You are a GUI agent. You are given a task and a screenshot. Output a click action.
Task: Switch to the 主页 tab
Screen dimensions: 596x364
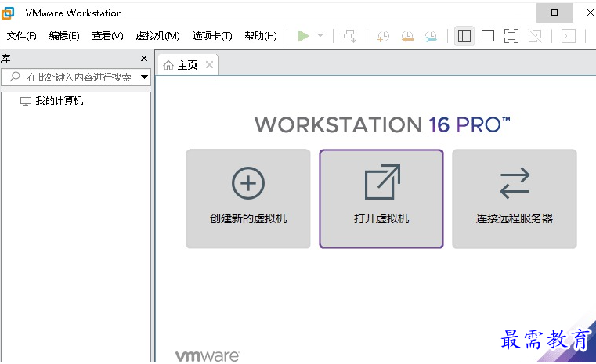[187, 65]
